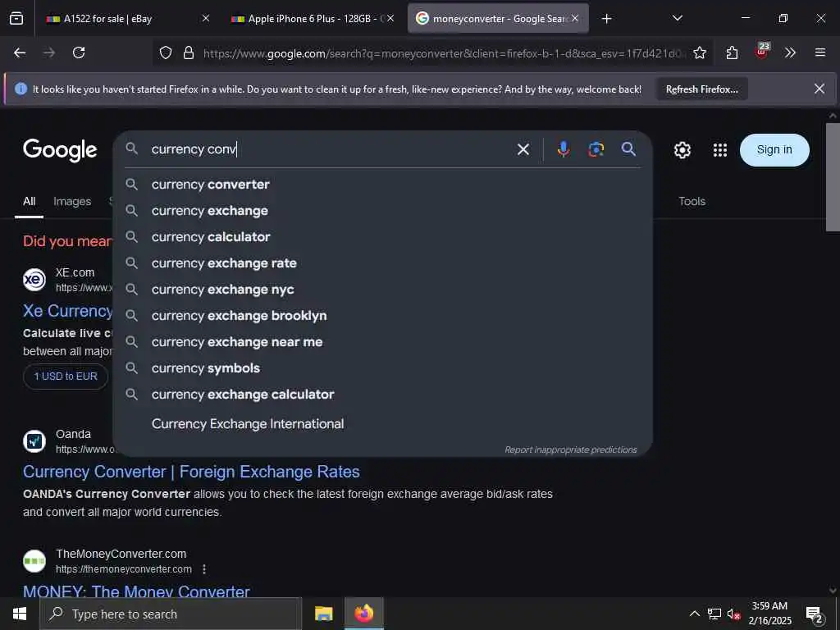Open the notification center icon
This screenshot has height=630, width=840.
[x=815, y=615]
